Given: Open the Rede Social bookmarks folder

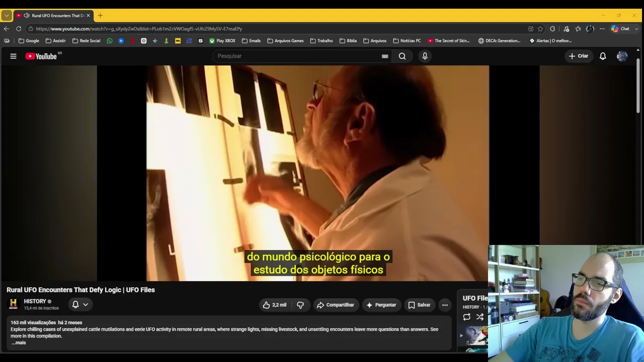Looking at the screenshot, I should (86, 41).
